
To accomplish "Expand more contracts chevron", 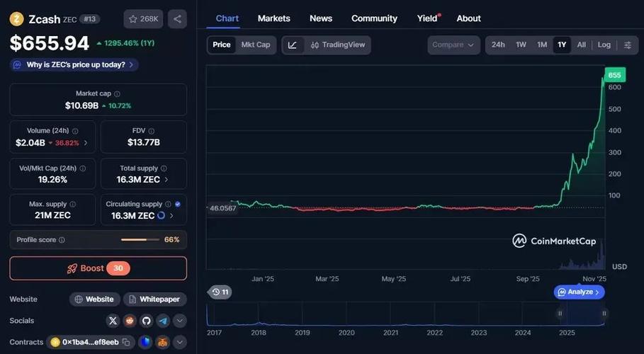I will 180,342.
